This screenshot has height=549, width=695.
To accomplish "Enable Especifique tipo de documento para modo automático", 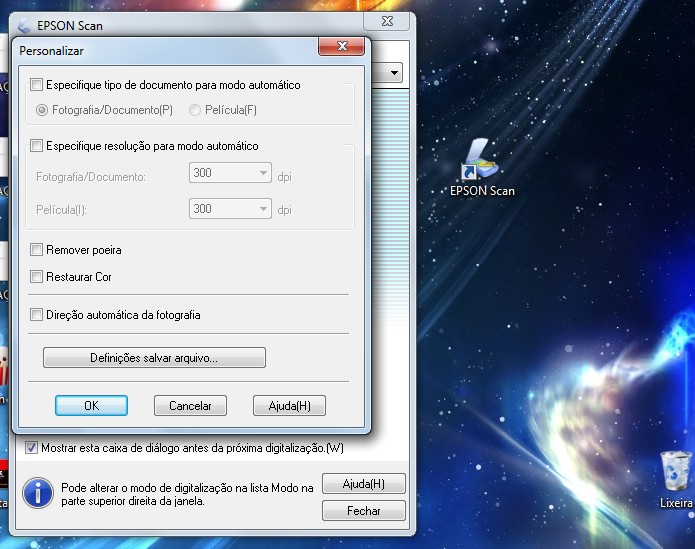I will (x=36, y=85).
